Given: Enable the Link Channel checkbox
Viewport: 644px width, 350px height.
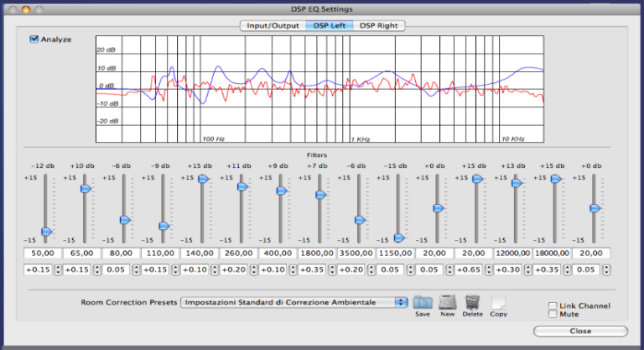Looking at the screenshot, I should [x=553, y=306].
